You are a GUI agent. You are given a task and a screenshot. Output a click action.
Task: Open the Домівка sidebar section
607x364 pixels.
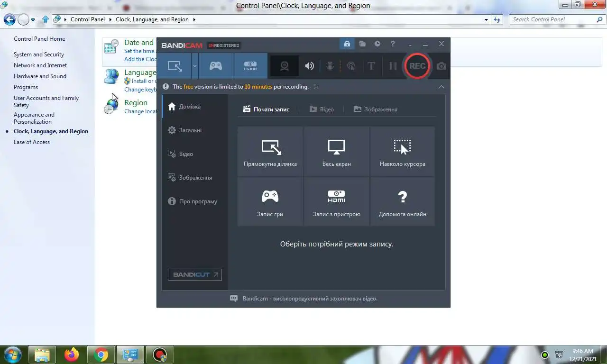point(195,107)
